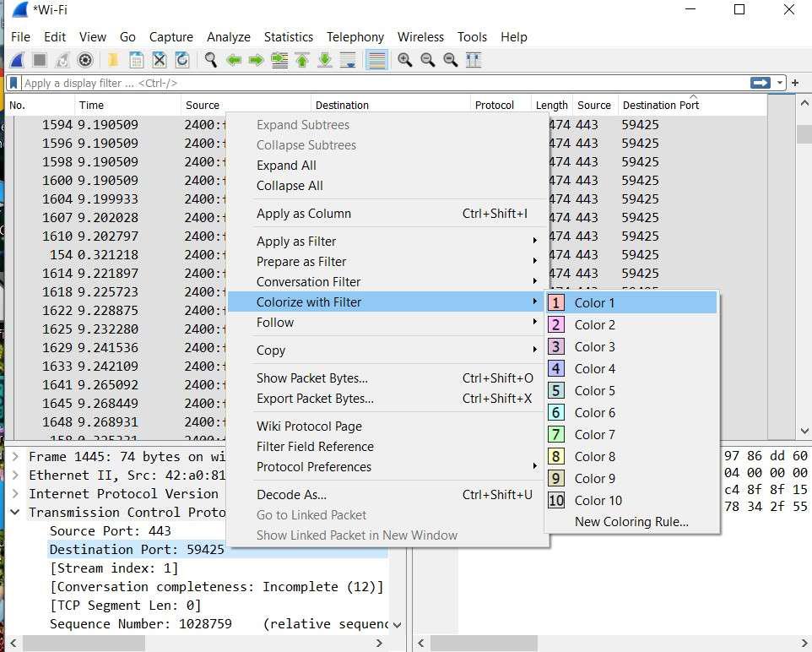Collapse the Transmission Control Protocol section
This screenshot has height=652, width=812.
click(x=15, y=513)
